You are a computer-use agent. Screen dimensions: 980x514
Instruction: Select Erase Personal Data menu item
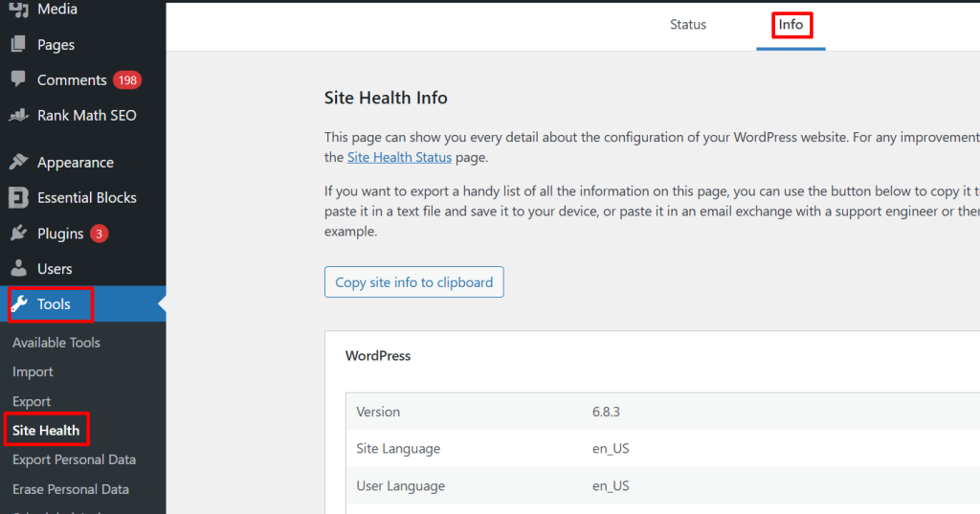click(x=71, y=489)
